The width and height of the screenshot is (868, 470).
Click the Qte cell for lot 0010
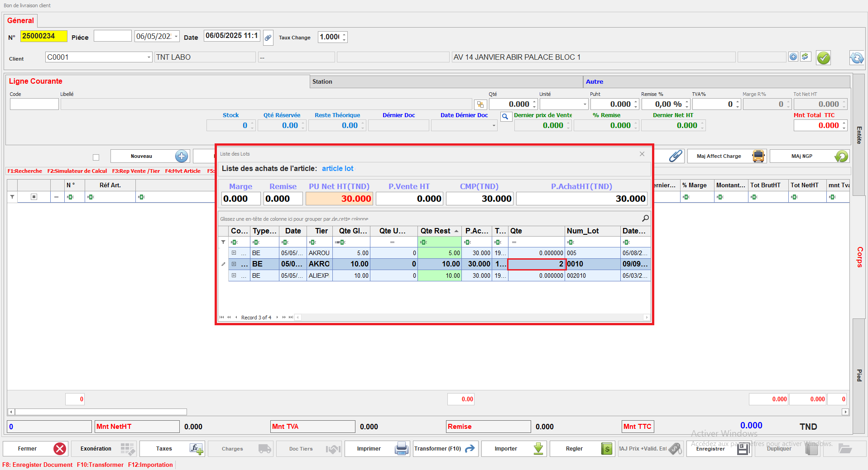pyautogui.click(x=537, y=264)
